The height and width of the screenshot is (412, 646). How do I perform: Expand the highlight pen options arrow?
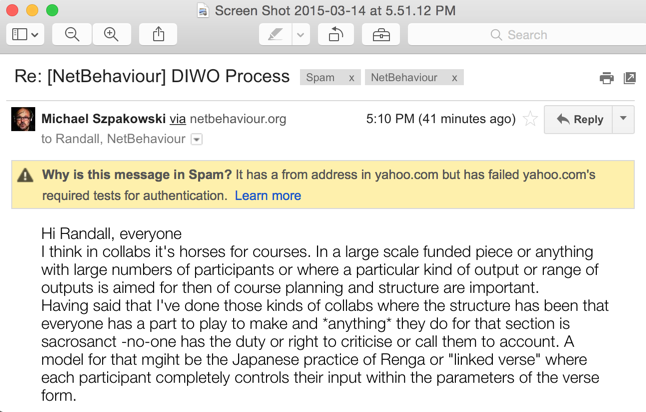click(x=301, y=34)
